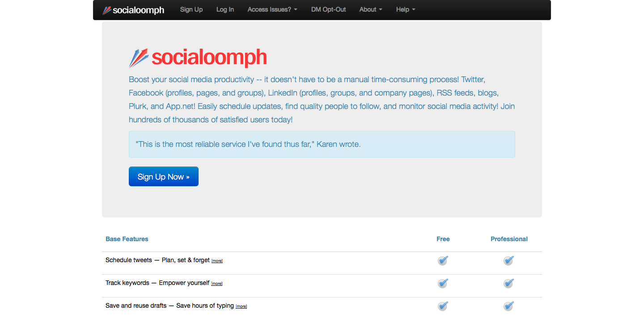
Task: Click the Karen testimonial quote box
Action: 322,144
